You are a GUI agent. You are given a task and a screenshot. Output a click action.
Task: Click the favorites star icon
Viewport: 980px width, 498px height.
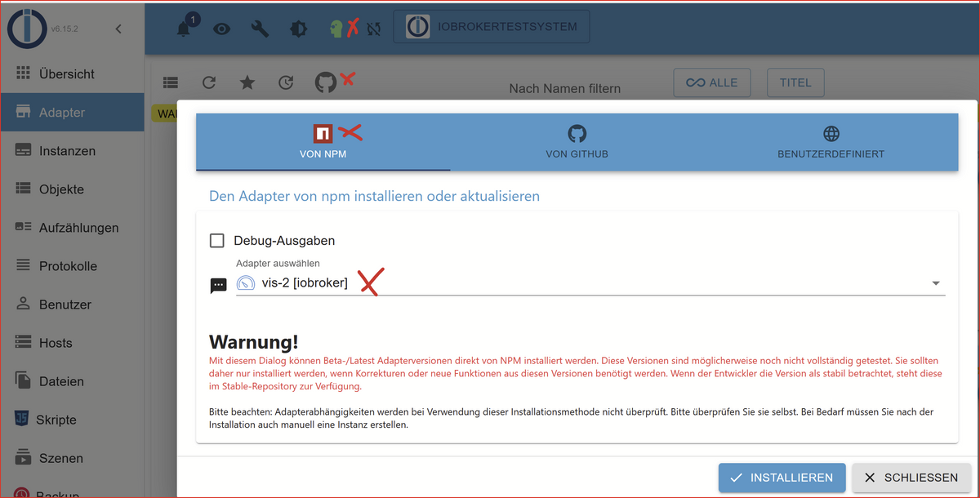click(247, 82)
